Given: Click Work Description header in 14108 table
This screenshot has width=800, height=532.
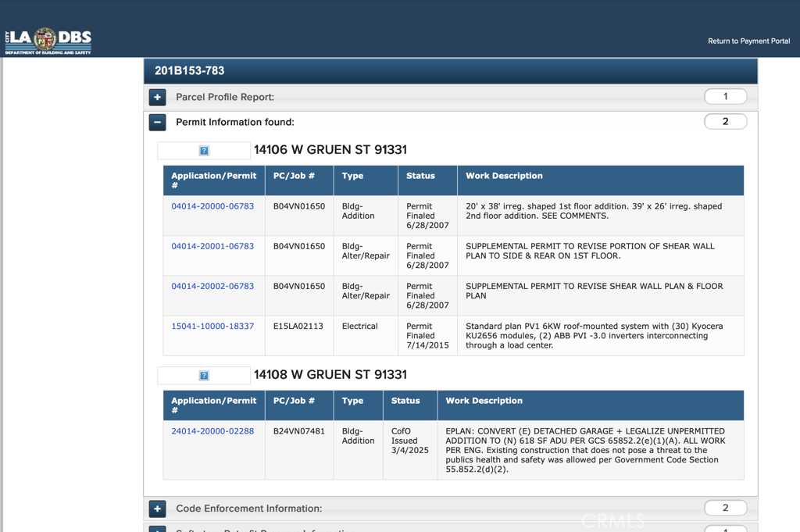Looking at the screenshot, I should 484,401.
